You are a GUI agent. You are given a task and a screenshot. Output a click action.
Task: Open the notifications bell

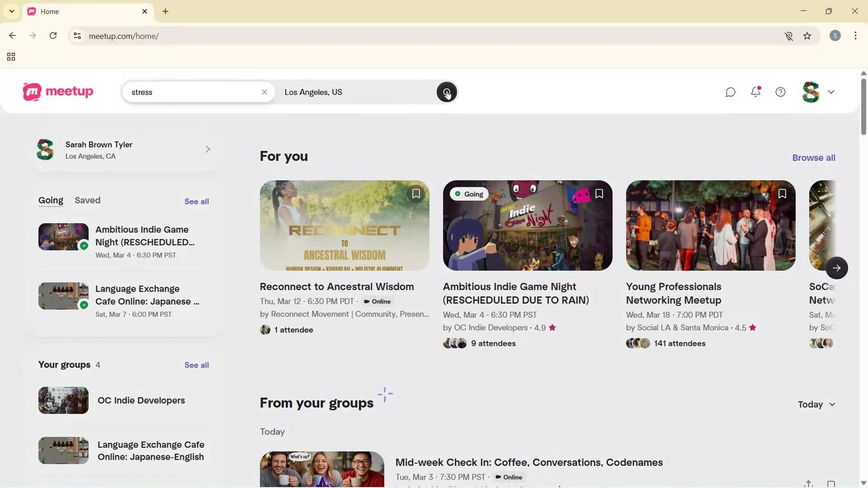[x=755, y=92]
